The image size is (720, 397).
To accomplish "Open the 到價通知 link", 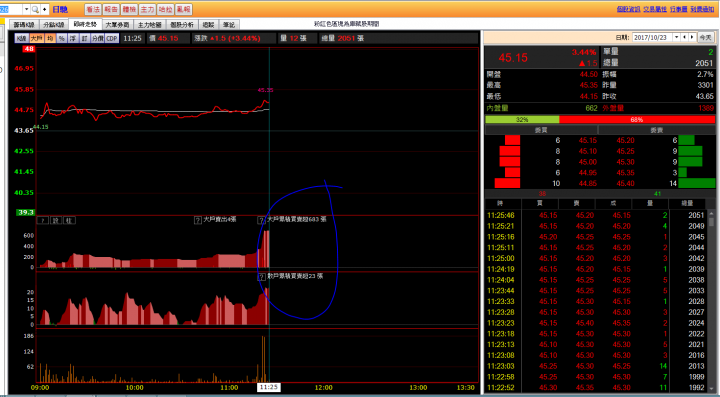I will click(702, 9).
